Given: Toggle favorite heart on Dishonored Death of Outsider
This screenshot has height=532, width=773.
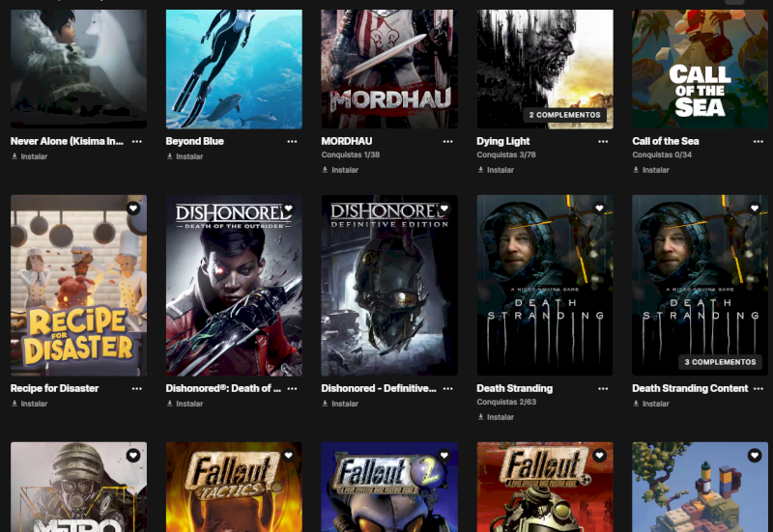Looking at the screenshot, I should tap(288, 209).
